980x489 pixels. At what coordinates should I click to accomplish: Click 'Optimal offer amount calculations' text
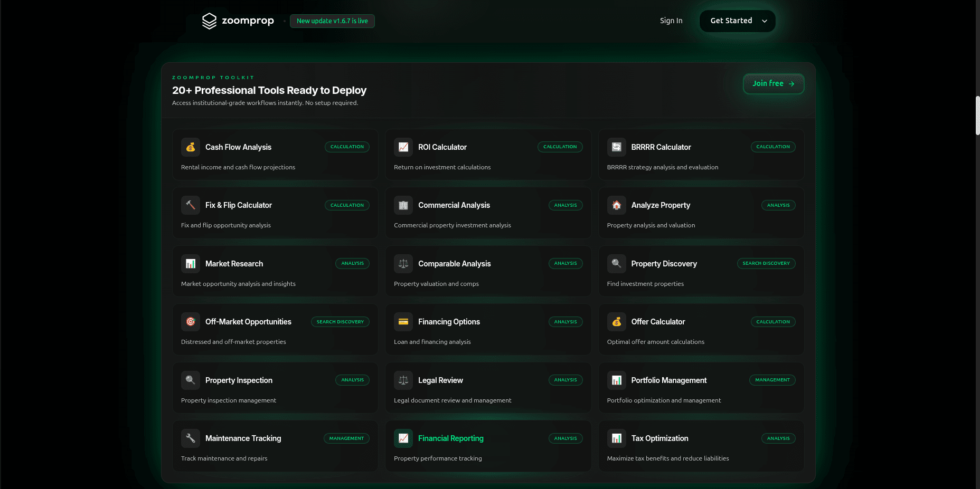[x=656, y=342]
